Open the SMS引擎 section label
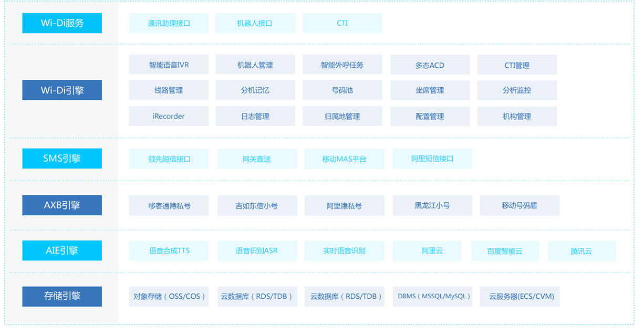Viewport: 644px width, 335px height. [62, 159]
